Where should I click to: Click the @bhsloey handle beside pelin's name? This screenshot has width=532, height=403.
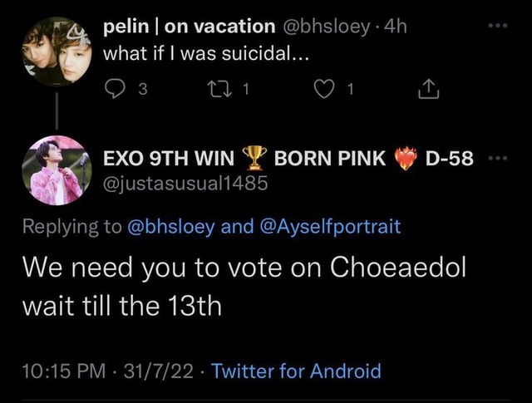click(x=329, y=27)
